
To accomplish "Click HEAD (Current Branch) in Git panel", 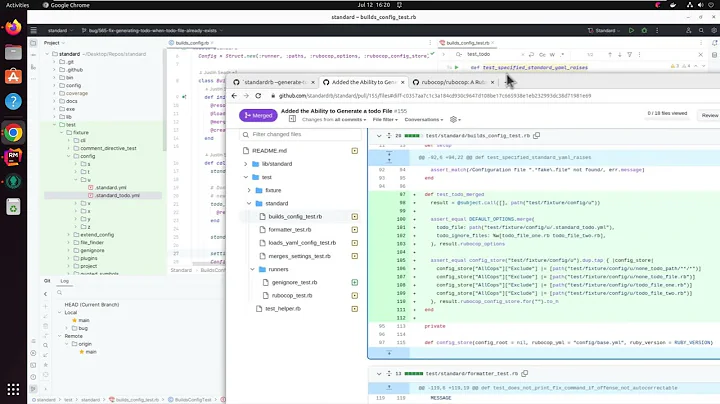I will 92,305.
